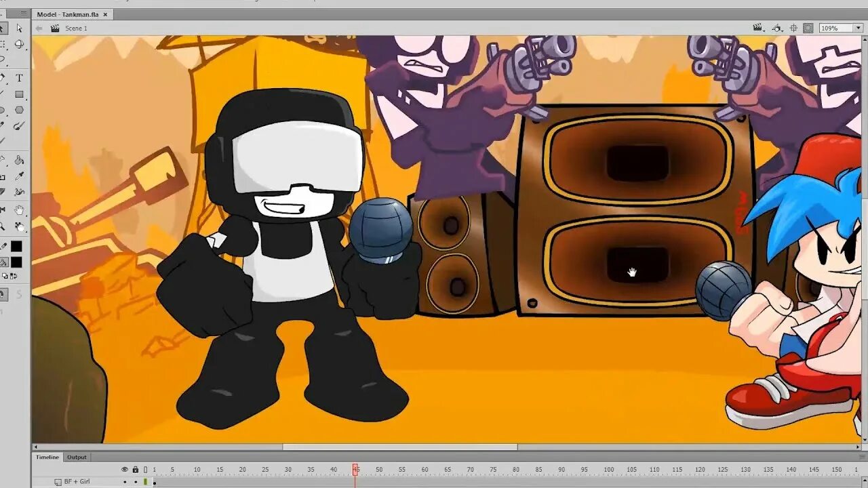Toggle outline color of BF + Girl layer
868x488 pixels.
tap(145, 482)
